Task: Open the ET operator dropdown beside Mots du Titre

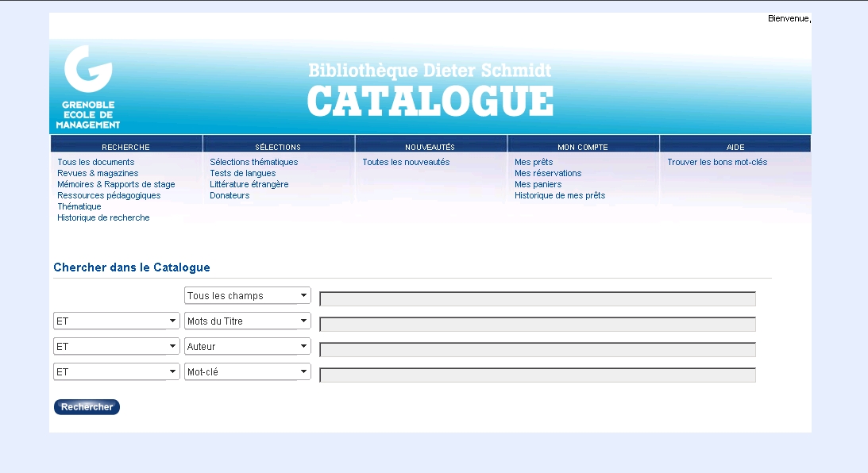Action: pyautogui.click(x=116, y=321)
